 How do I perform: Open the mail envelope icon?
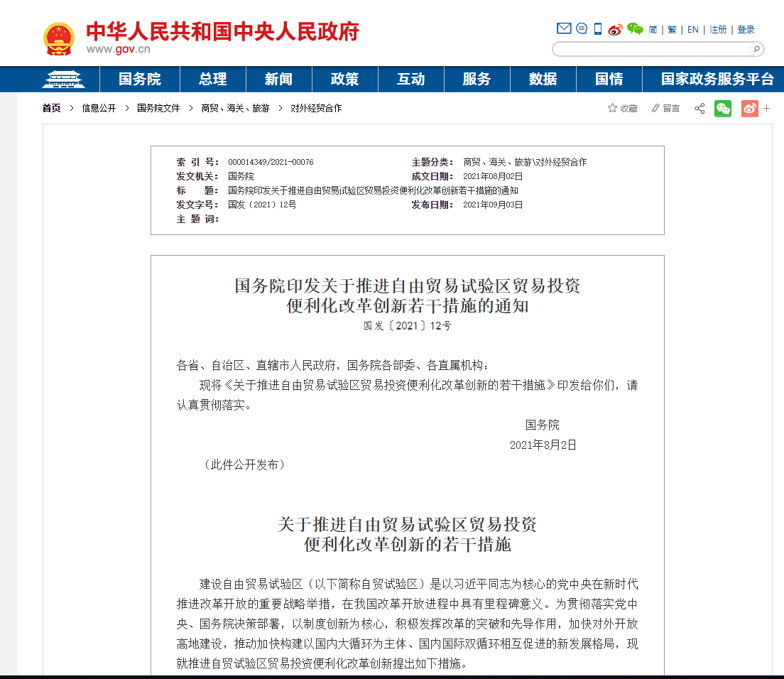pos(564,28)
